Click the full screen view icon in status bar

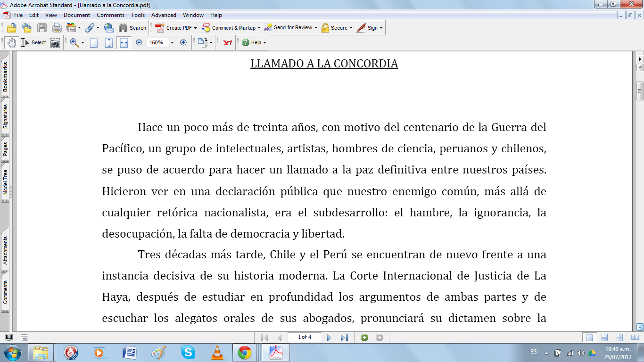coord(8,337)
